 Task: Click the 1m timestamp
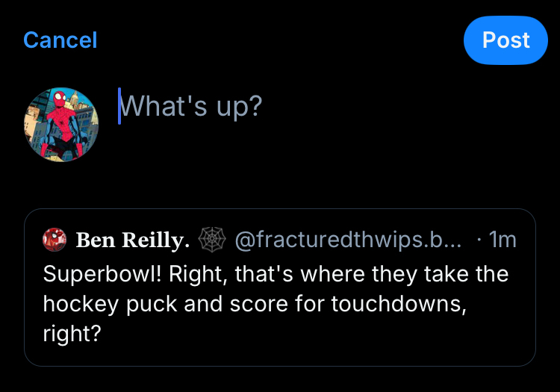(501, 240)
